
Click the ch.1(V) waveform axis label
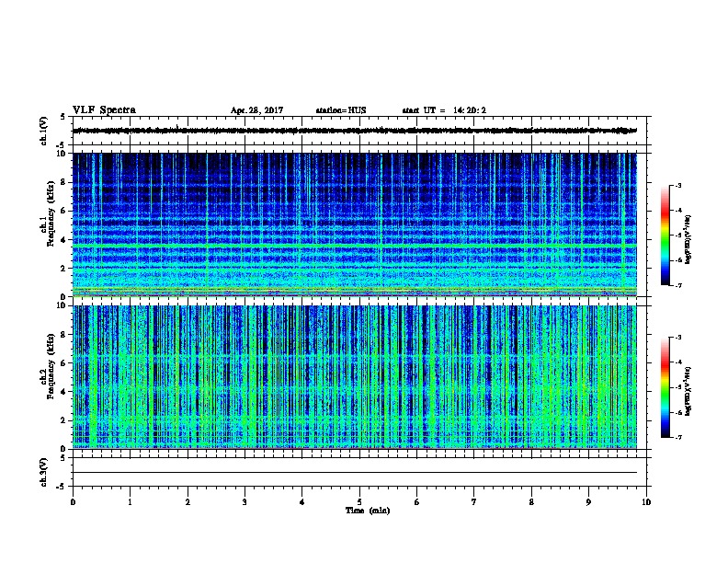[43, 131]
